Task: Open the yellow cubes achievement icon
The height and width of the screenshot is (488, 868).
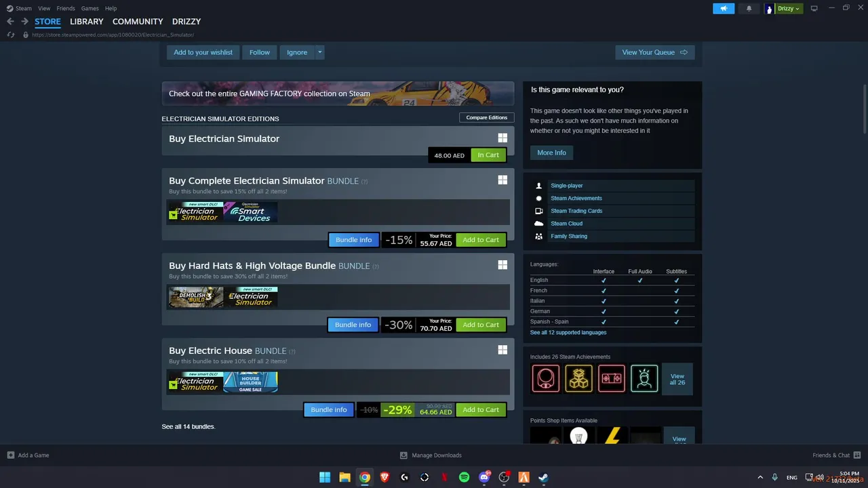Action: (578, 378)
